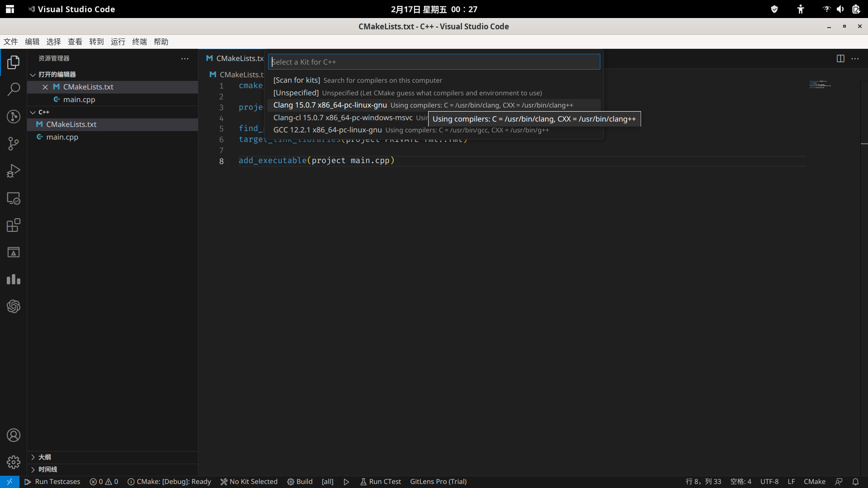Viewport: 868px width, 488px height.
Task: Click the line and column indicator 行 8，列 33
Action: click(703, 482)
